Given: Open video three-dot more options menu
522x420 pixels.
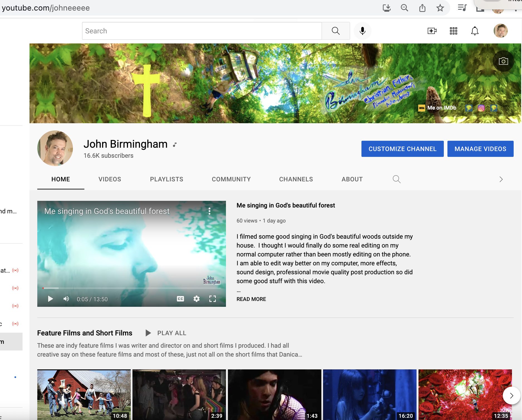Looking at the screenshot, I should (210, 211).
